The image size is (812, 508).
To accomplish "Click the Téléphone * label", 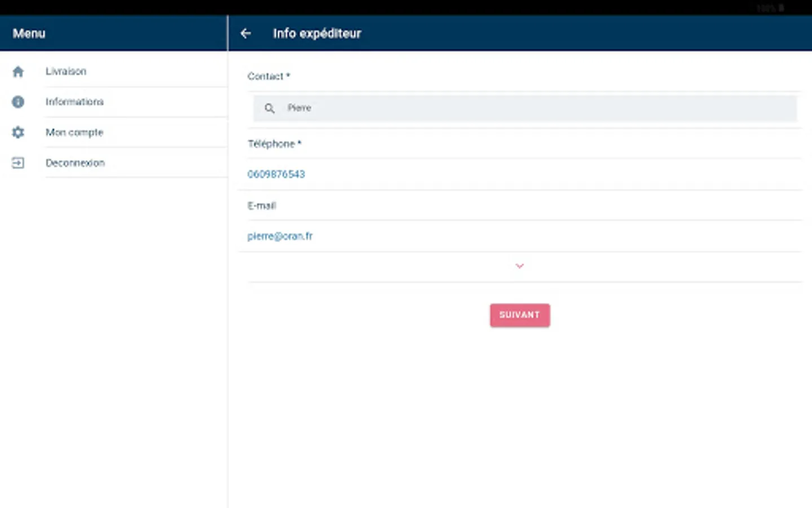I will 275,144.
